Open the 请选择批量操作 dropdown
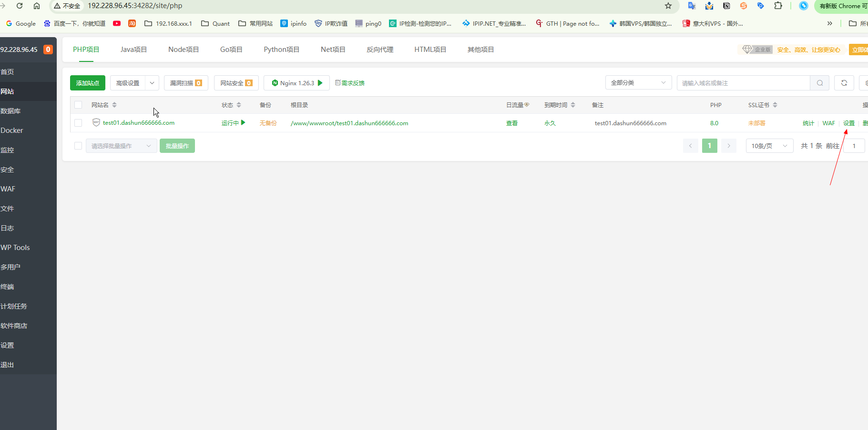 pos(122,146)
